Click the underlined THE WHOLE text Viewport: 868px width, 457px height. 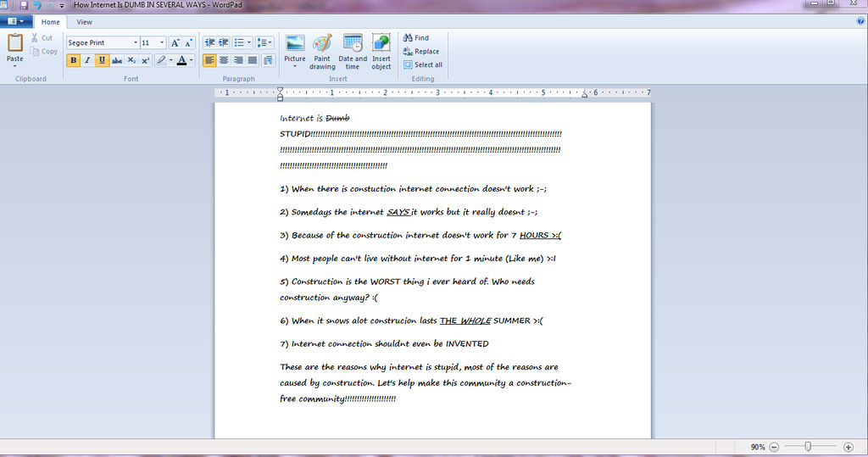(x=465, y=320)
